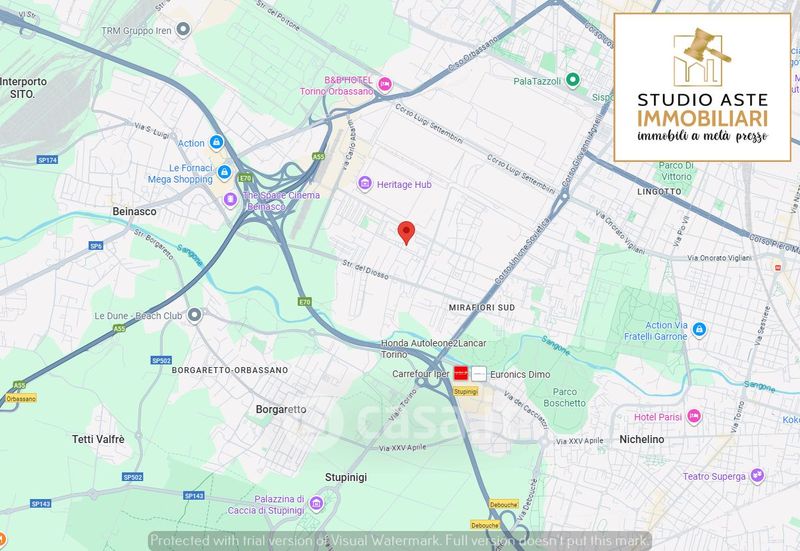Click Le Dune Beach Club marker
Image resolution: width=800 pixels, height=551 pixels.
[x=194, y=315]
